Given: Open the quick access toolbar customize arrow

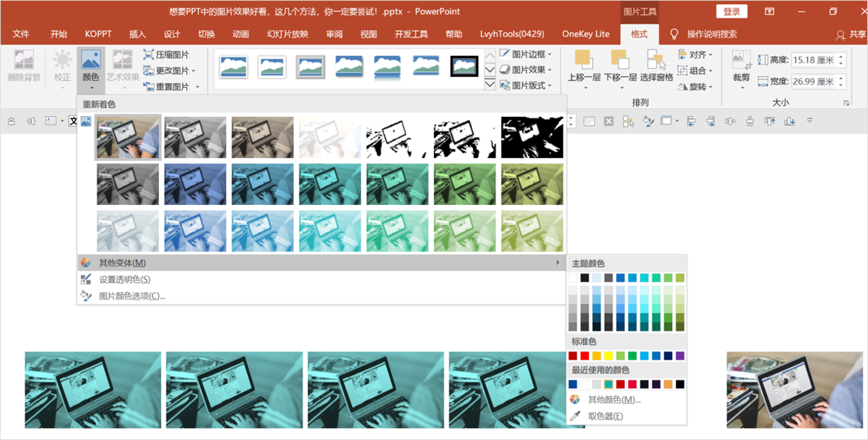Looking at the screenshot, I should pos(810,121).
